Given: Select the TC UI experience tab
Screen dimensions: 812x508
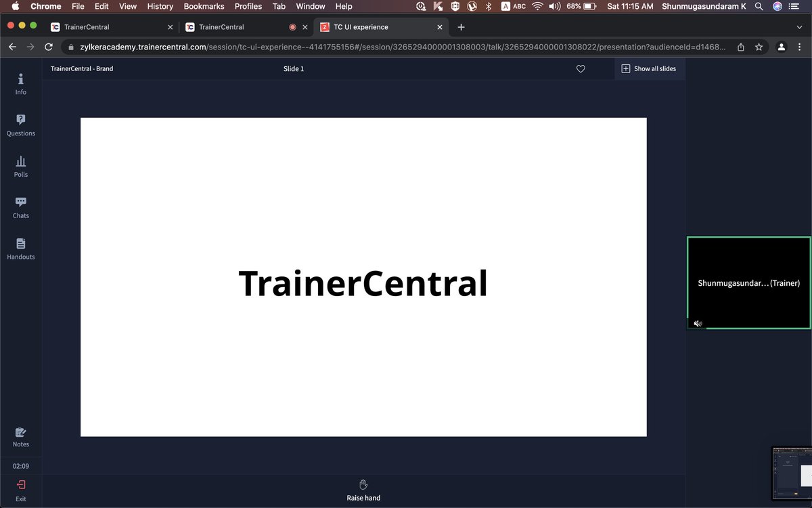Looking at the screenshot, I should 382,27.
